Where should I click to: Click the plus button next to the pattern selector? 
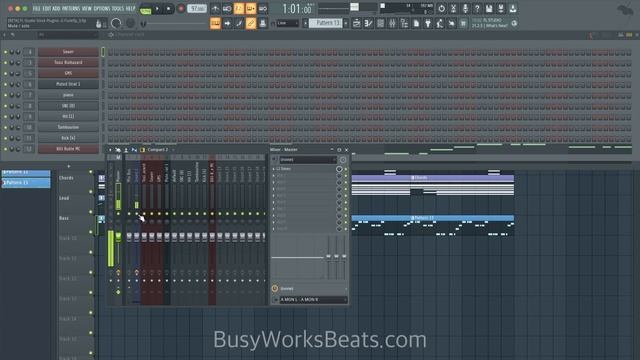click(346, 23)
